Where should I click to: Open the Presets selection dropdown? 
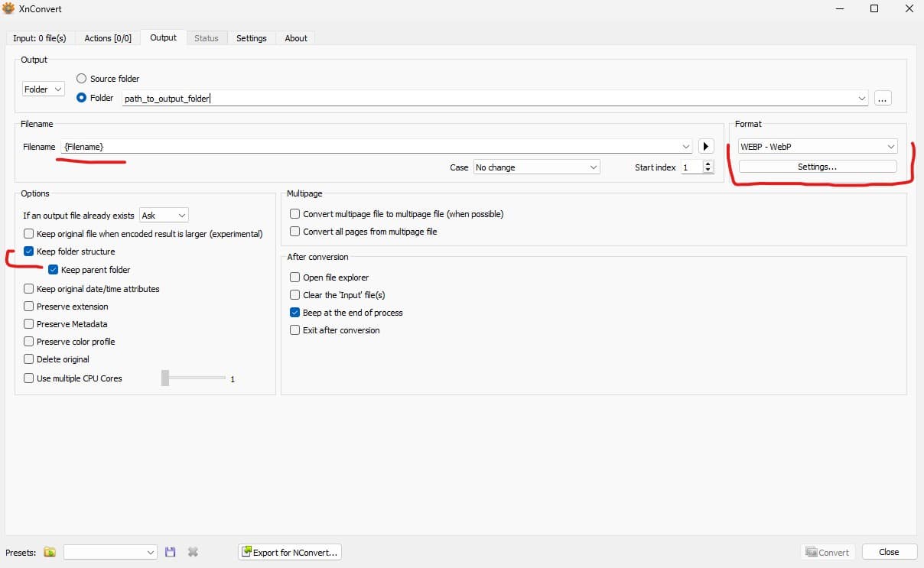tap(110, 552)
